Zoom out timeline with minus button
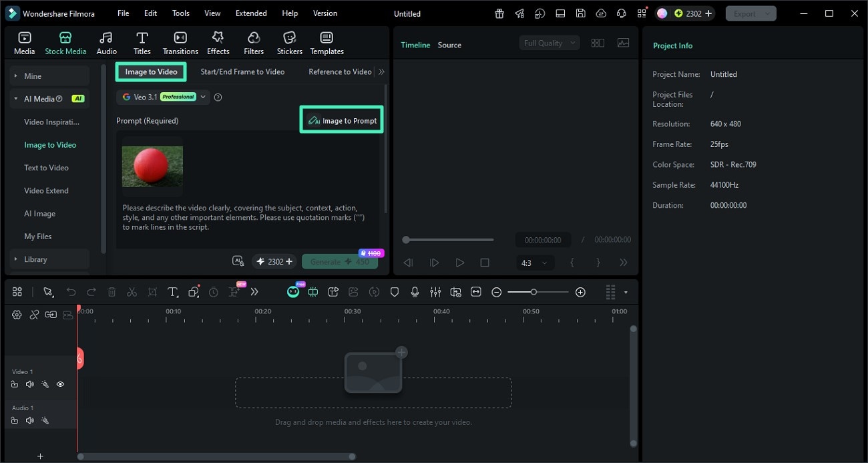 tap(497, 292)
